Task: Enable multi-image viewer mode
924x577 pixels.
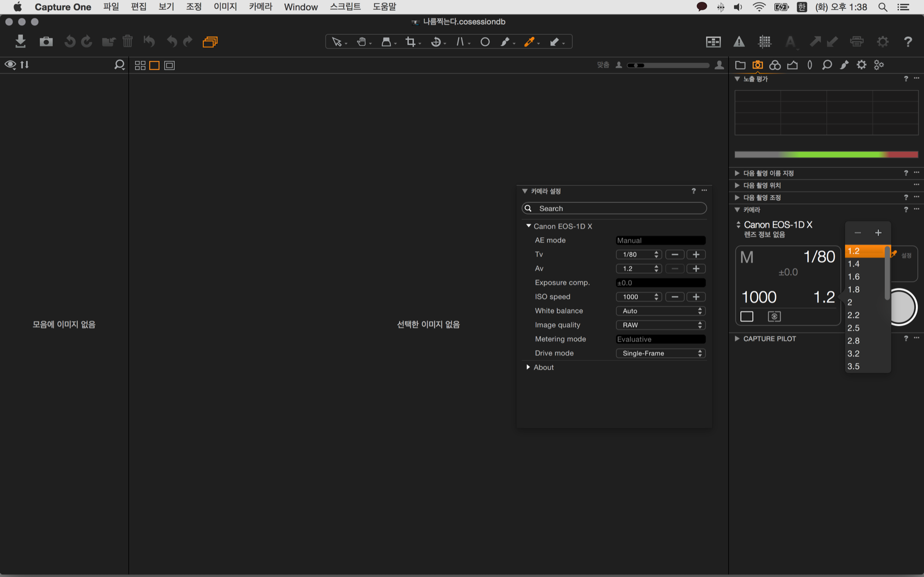Action: [x=210, y=42]
